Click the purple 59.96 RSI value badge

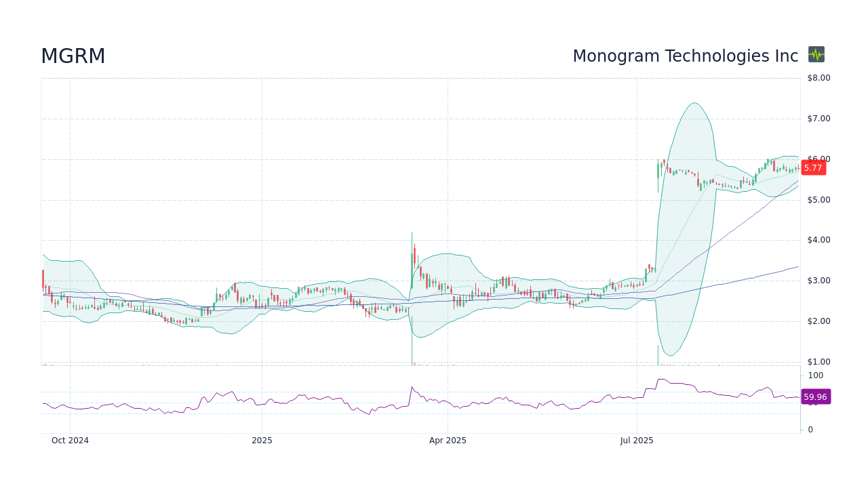point(816,396)
